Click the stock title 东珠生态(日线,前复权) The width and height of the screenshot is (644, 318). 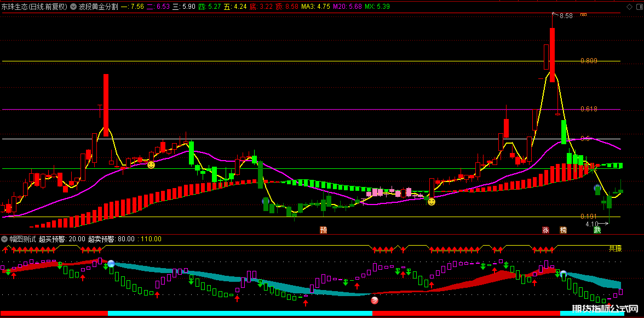(35, 7)
